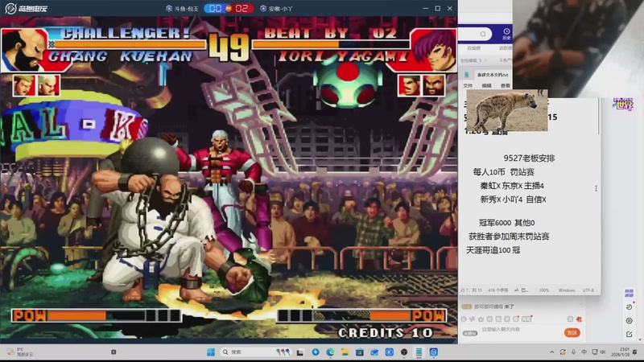Click the game platform logo top-left
Viewport: 644px width, 362px height.
click(x=27, y=8)
